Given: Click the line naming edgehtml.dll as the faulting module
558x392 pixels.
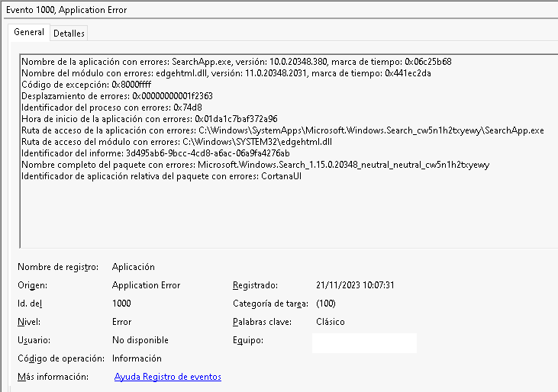Looking at the screenshot, I should [226, 73].
